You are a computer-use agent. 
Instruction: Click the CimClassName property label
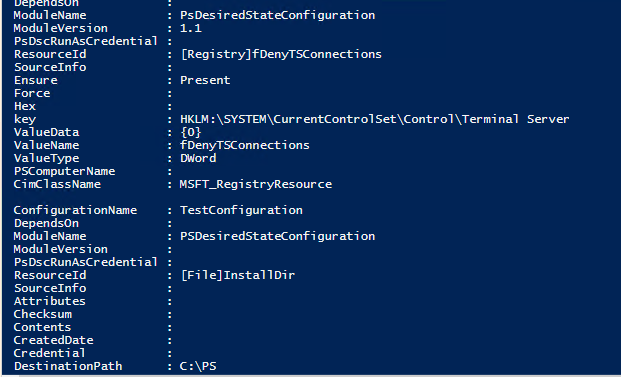click(57, 185)
